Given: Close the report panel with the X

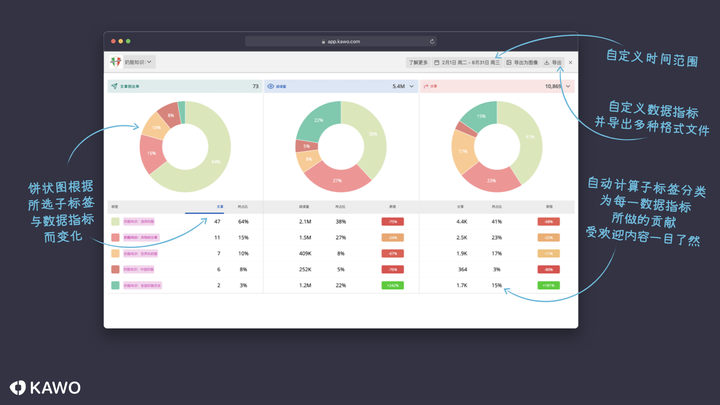Looking at the screenshot, I should pos(570,62).
